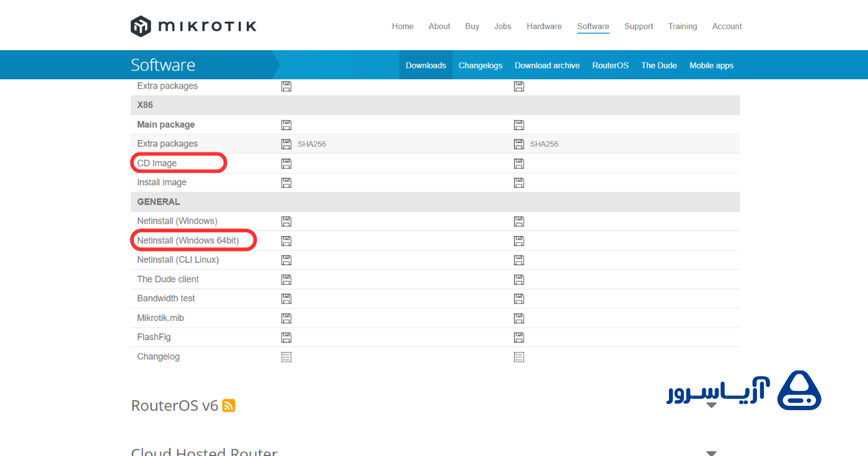
Task: Download top Extra packages from the left column
Action: point(286,86)
